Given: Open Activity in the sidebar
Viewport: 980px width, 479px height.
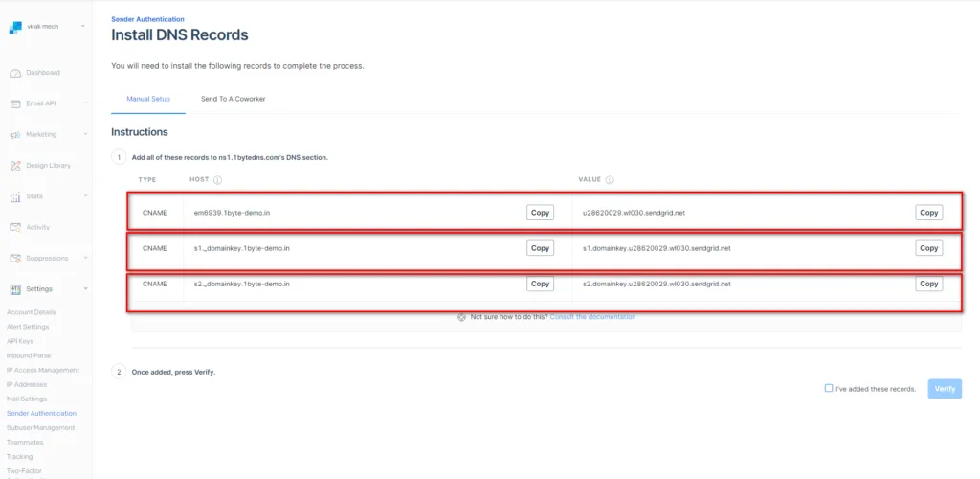Looking at the screenshot, I should point(38,228).
